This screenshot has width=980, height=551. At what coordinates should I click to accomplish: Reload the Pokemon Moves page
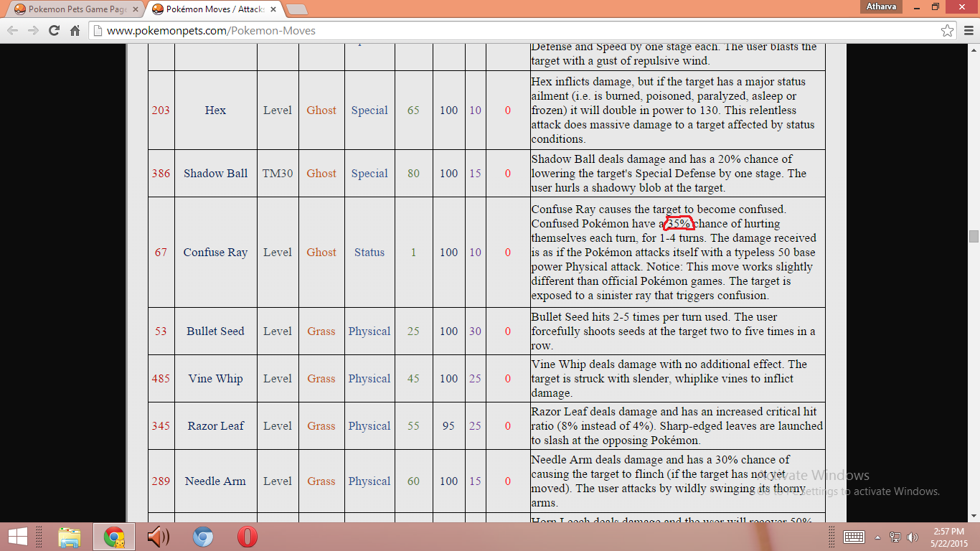coord(54,31)
